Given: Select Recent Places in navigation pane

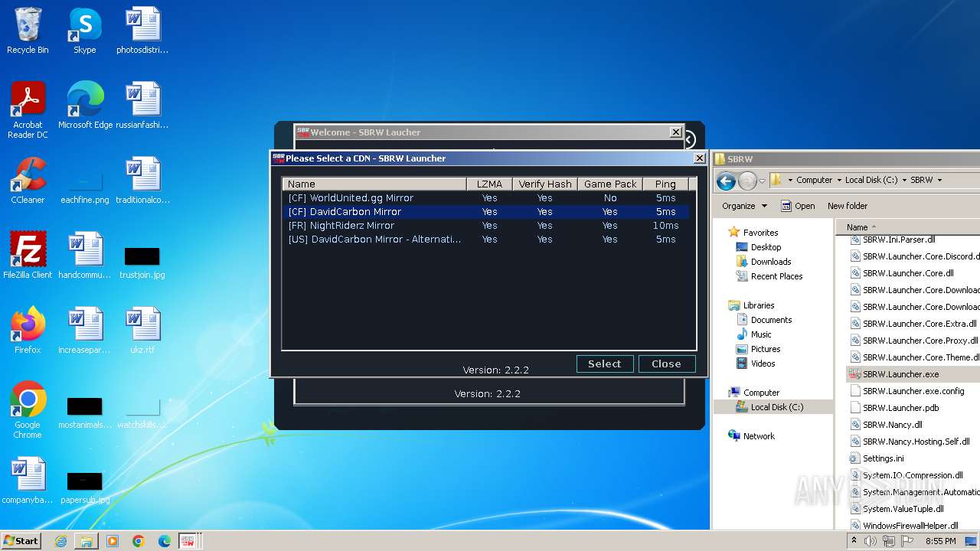Looking at the screenshot, I should pos(776,276).
